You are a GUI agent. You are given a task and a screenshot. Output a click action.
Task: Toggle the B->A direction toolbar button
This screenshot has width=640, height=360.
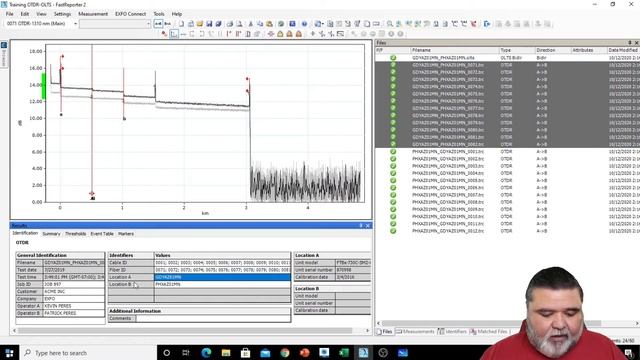[167, 24]
